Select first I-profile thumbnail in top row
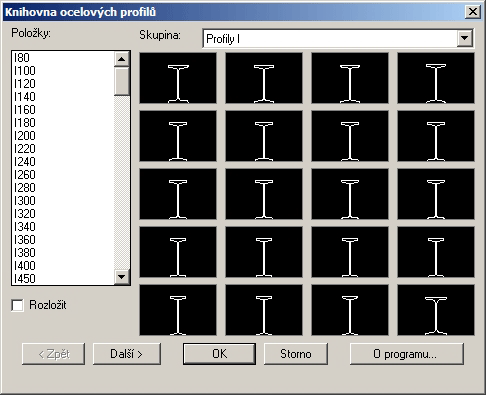 click(178, 78)
